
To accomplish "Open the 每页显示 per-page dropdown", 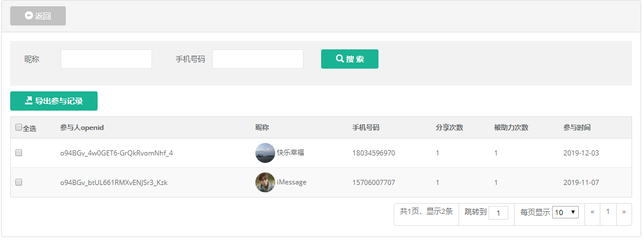I will (566, 212).
